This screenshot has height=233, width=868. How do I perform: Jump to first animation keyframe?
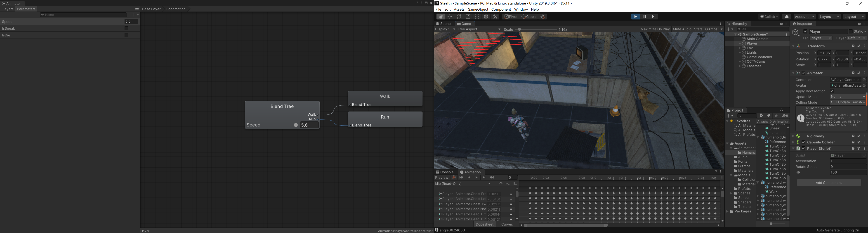[x=461, y=178]
